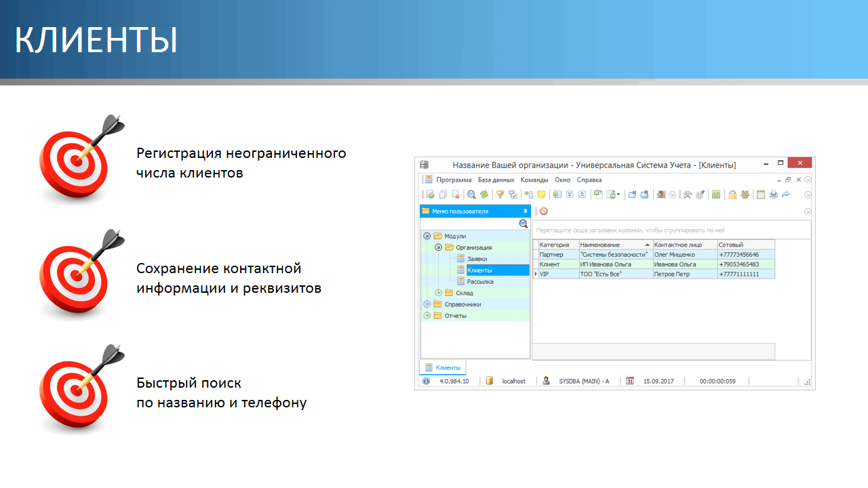Click the funnel Filter icon in the toolbar
868x488 pixels.
pyautogui.click(x=500, y=195)
